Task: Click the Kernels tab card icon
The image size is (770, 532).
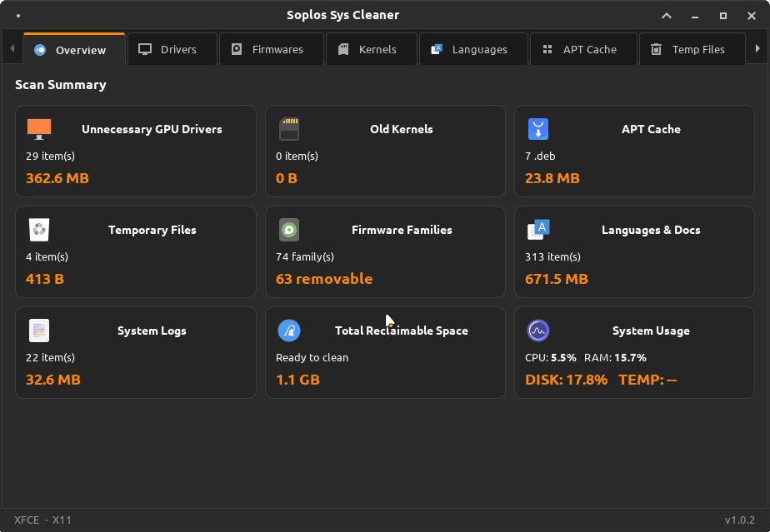Action: 343,49
